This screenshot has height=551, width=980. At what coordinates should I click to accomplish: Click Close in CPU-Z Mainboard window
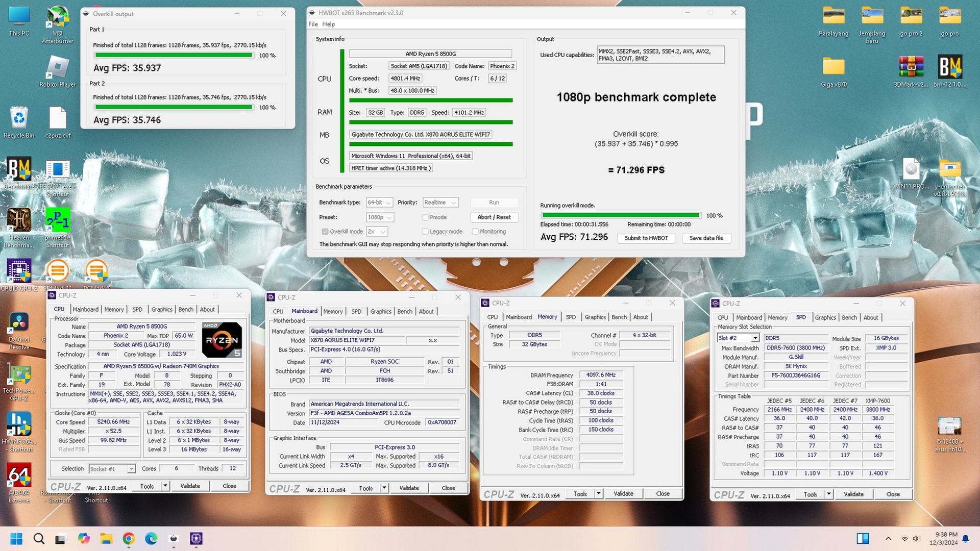click(449, 488)
